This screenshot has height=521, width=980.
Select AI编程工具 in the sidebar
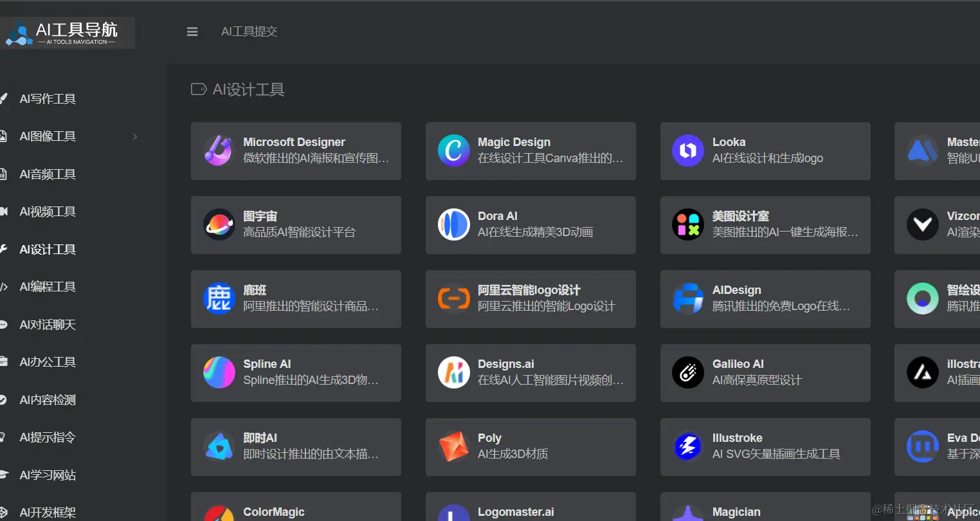click(x=48, y=287)
